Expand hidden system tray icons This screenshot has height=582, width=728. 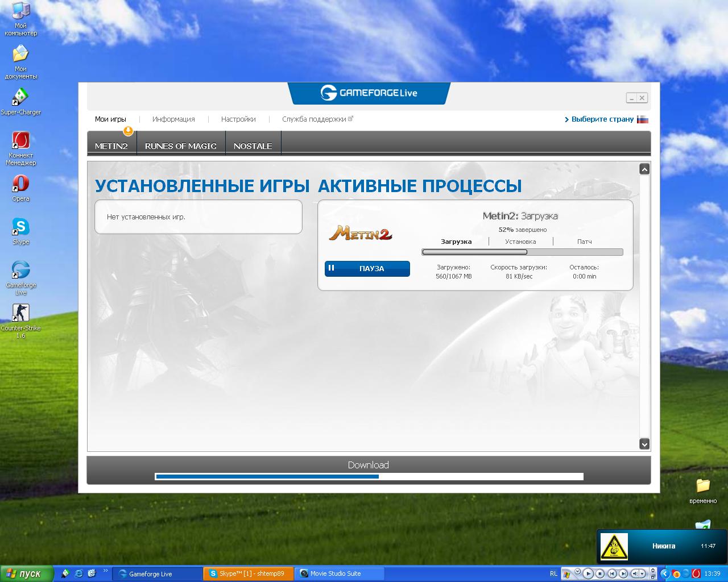pos(664,573)
